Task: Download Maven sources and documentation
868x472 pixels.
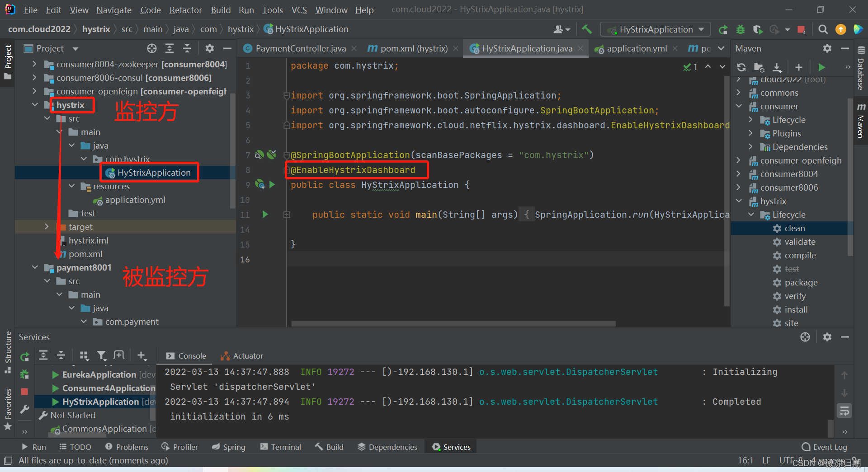Action: [777, 67]
